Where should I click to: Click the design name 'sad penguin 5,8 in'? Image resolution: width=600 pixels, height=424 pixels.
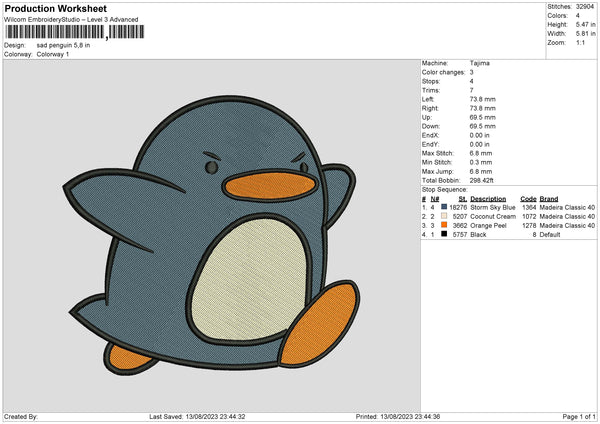point(63,45)
